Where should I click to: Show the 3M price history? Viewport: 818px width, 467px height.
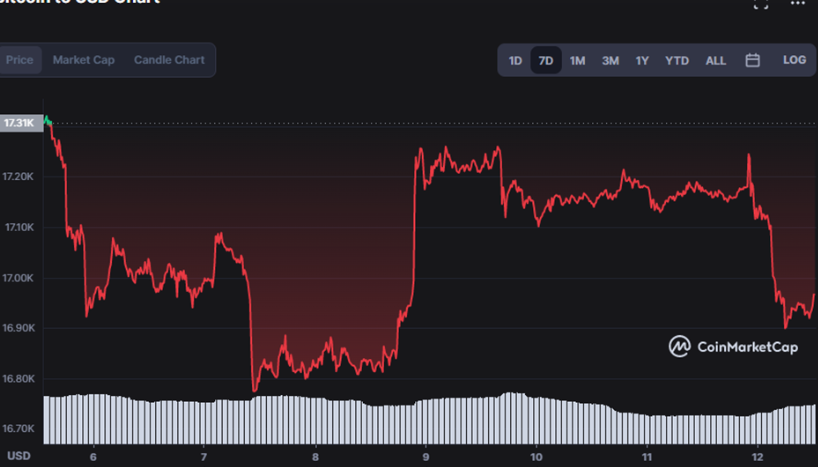(610, 60)
